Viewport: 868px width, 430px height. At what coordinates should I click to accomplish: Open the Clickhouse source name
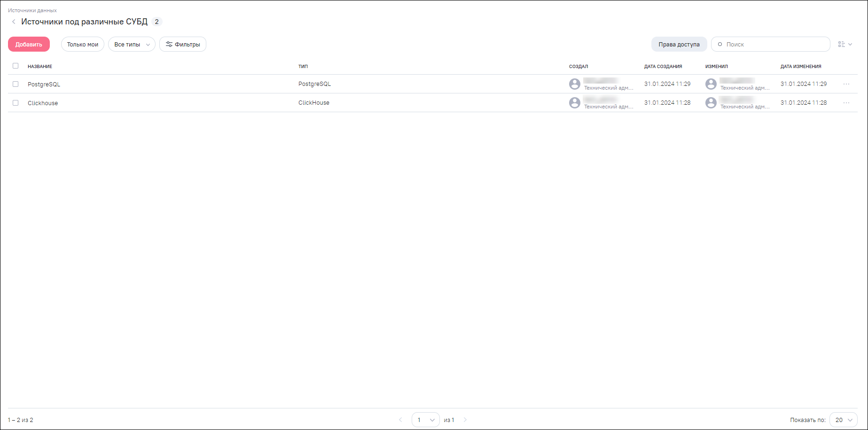(x=43, y=103)
